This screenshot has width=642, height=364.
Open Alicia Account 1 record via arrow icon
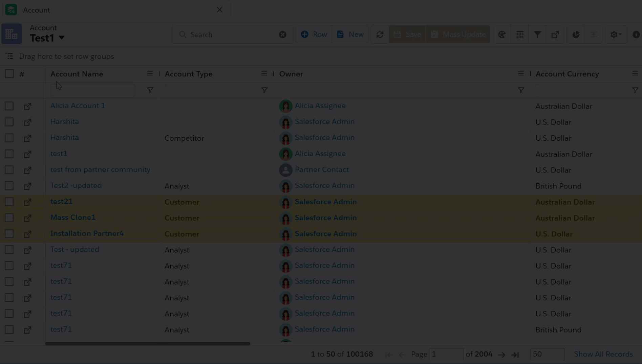[x=27, y=106]
